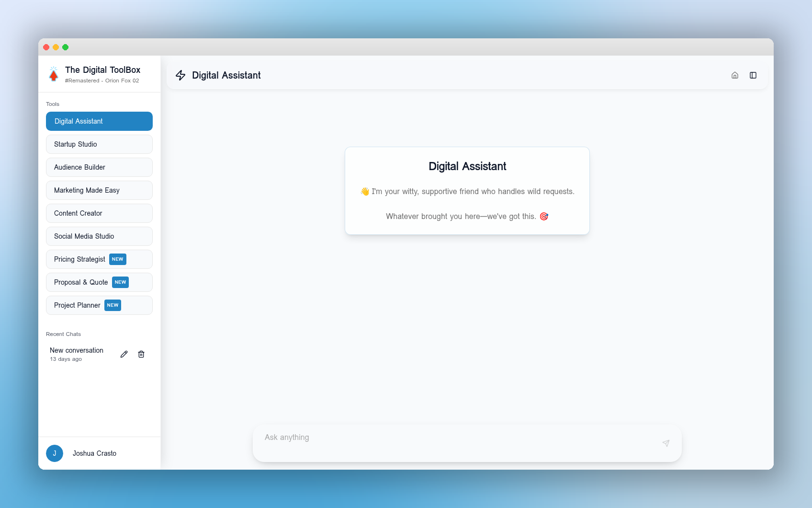812x508 pixels.
Task: Click the Digital Assistant welcome card heading
Action: point(467,166)
